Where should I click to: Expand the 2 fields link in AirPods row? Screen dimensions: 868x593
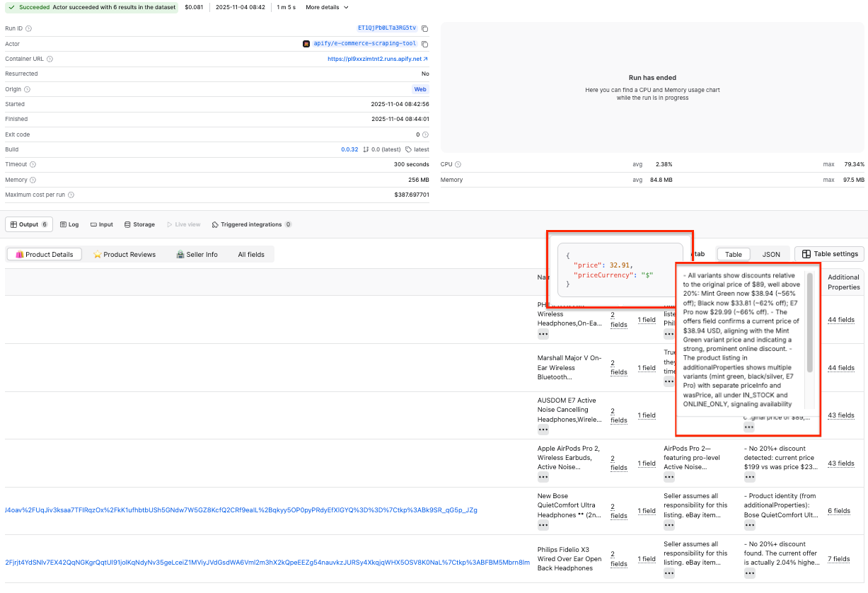[x=618, y=464]
